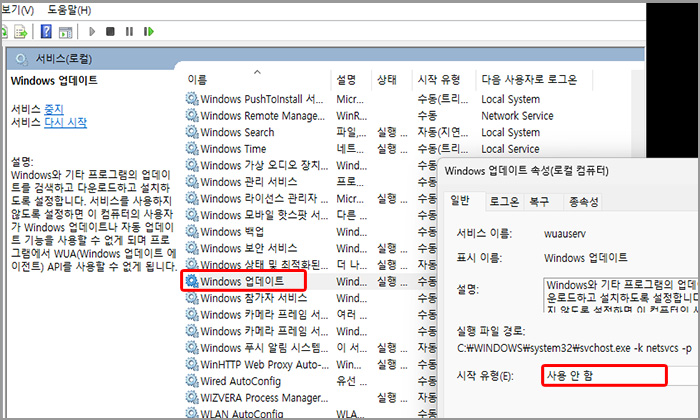Click the 상태 column header
The width and height of the screenshot is (700, 420).
(x=387, y=80)
